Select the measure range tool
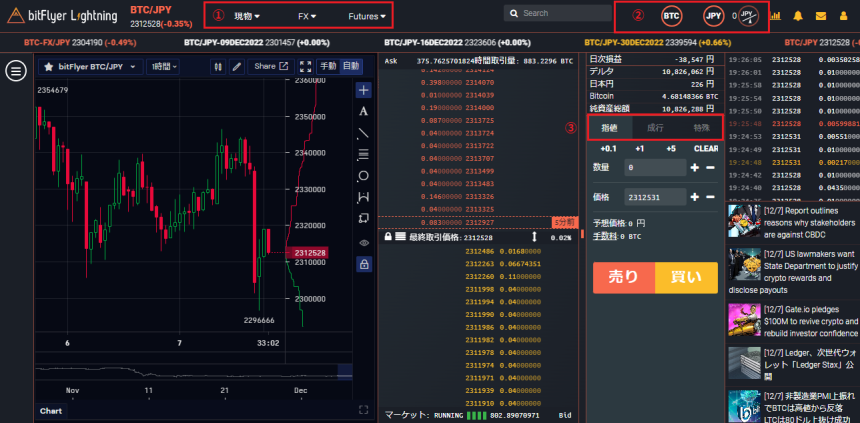 point(363,197)
